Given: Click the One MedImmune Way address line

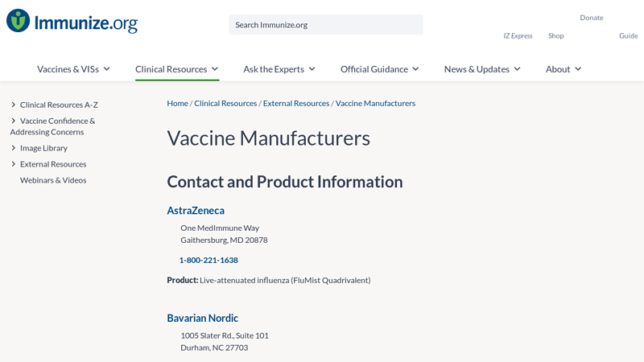Looking at the screenshot, I should click(220, 228).
